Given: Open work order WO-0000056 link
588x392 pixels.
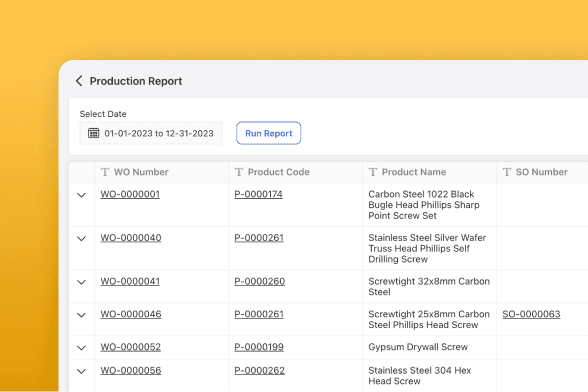Looking at the screenshot, I should (x=131, y=371).
